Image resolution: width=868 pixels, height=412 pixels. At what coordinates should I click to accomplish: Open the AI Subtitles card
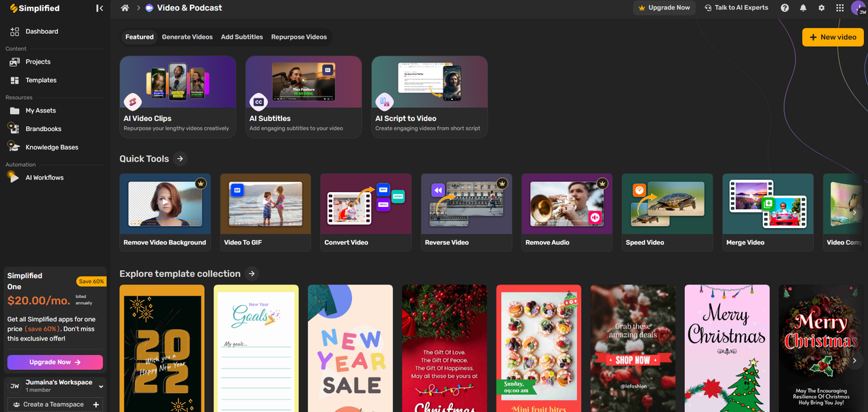(x=304, y=97)
